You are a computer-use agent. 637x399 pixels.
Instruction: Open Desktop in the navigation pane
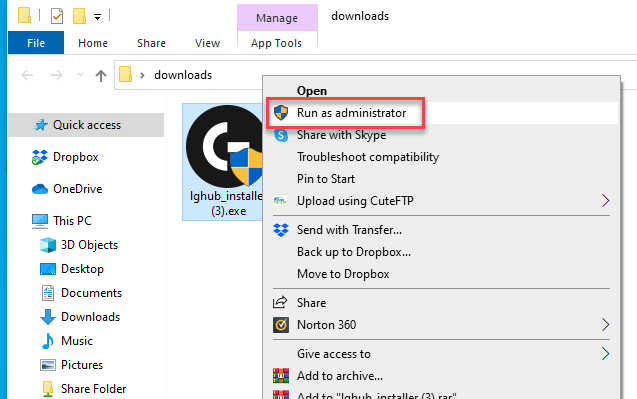[82, 269]
